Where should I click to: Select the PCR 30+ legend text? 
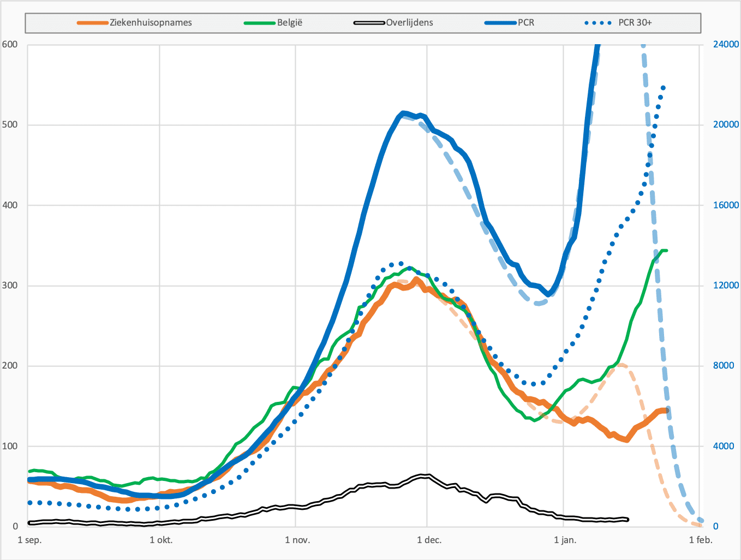click(635, 23)
